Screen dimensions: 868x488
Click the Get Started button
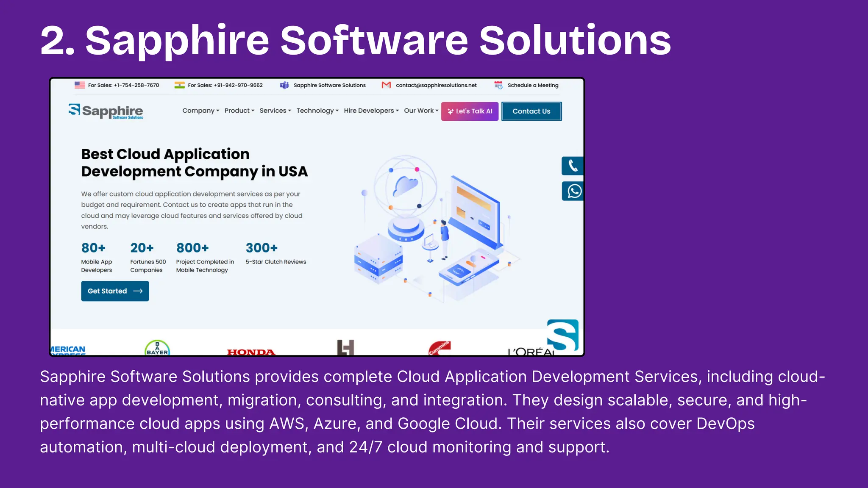point(115,291)
